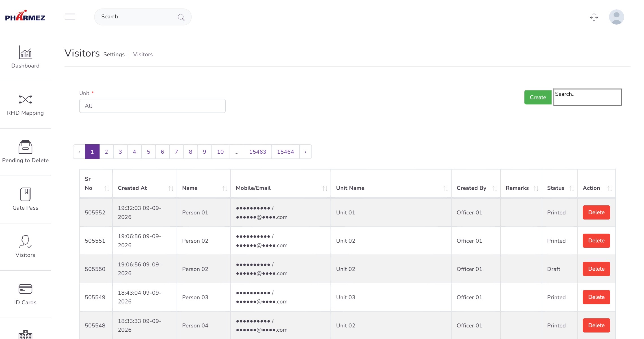Sort table by Unit Name column

pyautogui.click(x=445, y=188)
